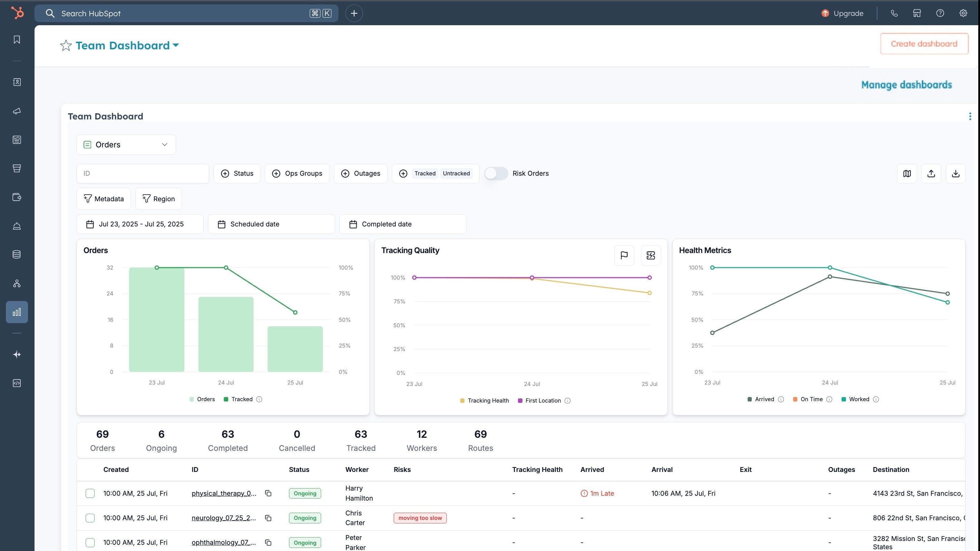Image resolution: width=980 pixels, height=551 pixels.
Task: Click the flag icon on Tracking Quality panel
Action: click(624, 255)
